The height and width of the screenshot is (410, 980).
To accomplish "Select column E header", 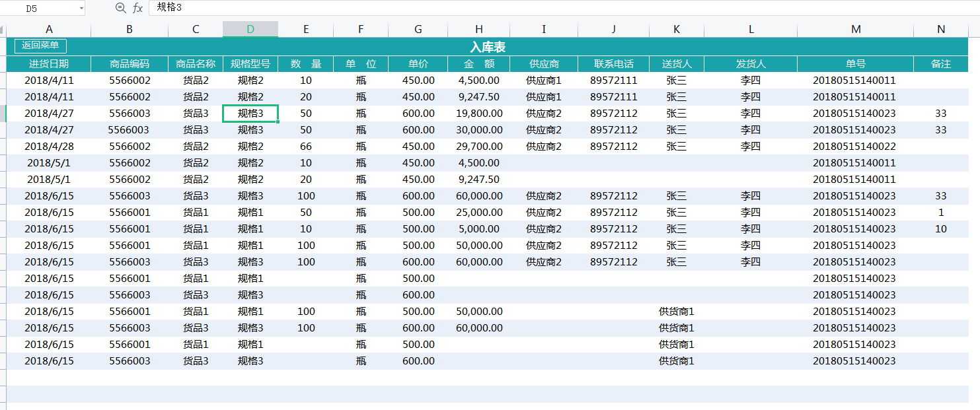I will tap(306, 29).
